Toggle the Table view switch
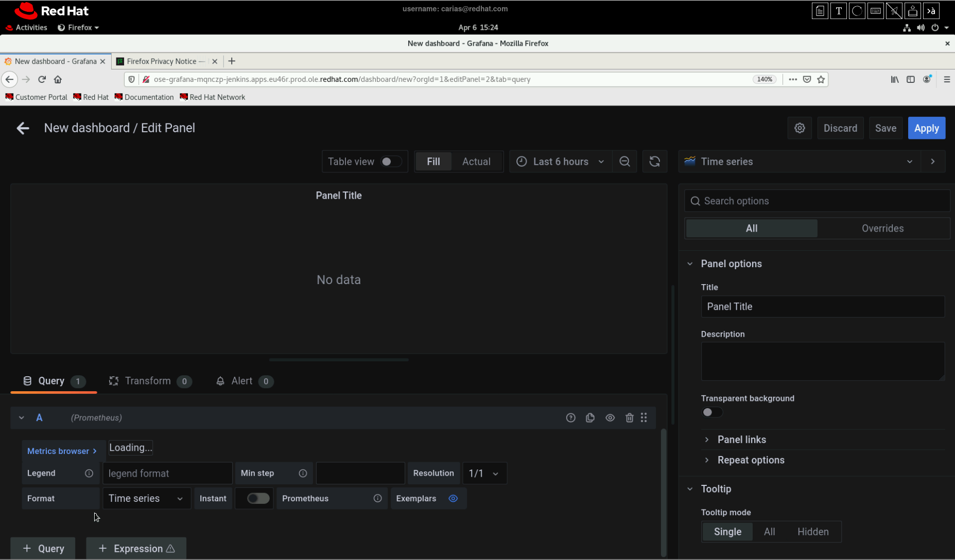Screen dimensions: 955x560 (x=390, y=162)
